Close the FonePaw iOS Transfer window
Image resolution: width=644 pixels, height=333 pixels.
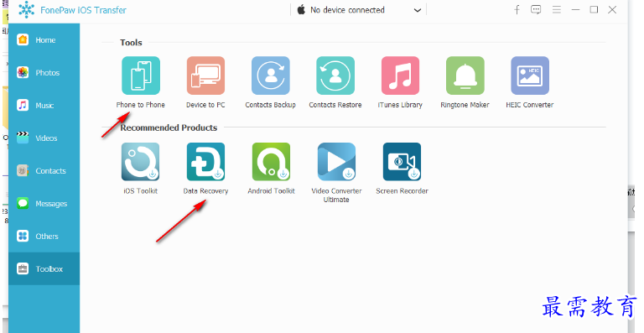612,9
